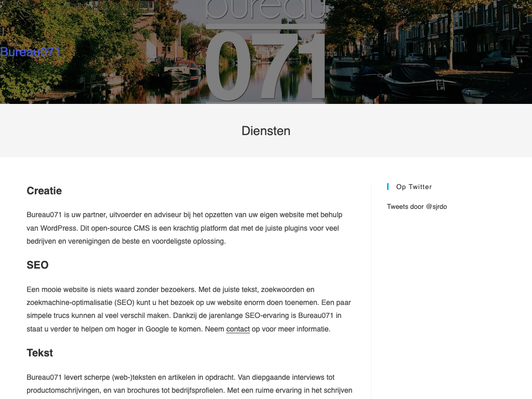Open Tweets door @sjrdo link
532x399 pixels.
417,207
